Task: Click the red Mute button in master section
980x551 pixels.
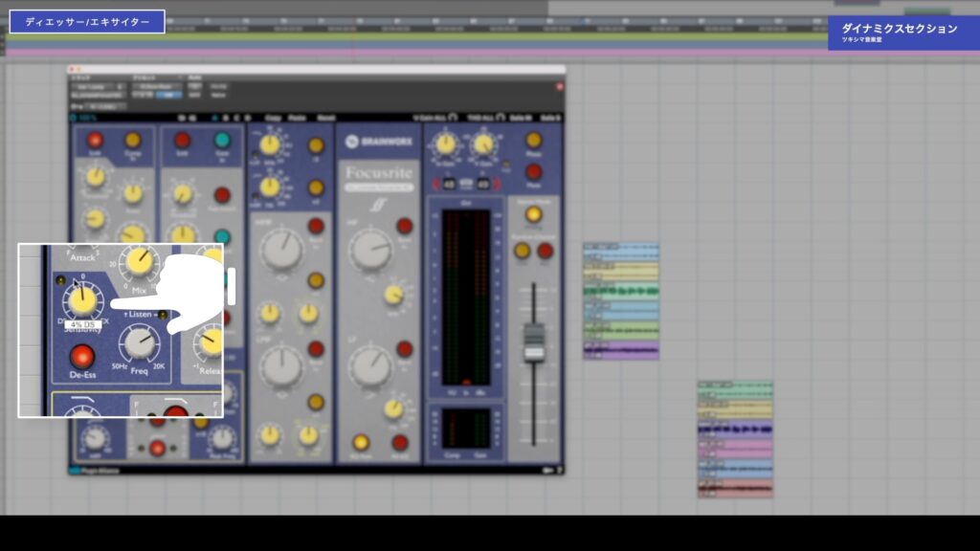Action: (x=533, y=171)
